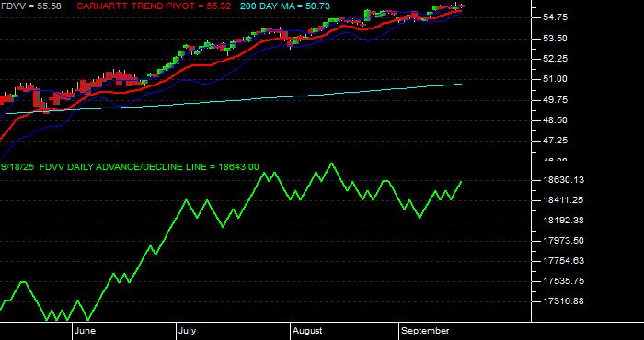This screenshot has width=644, height=340.
Task: Select the 53.50 price axis label
Action: (556, 39)
